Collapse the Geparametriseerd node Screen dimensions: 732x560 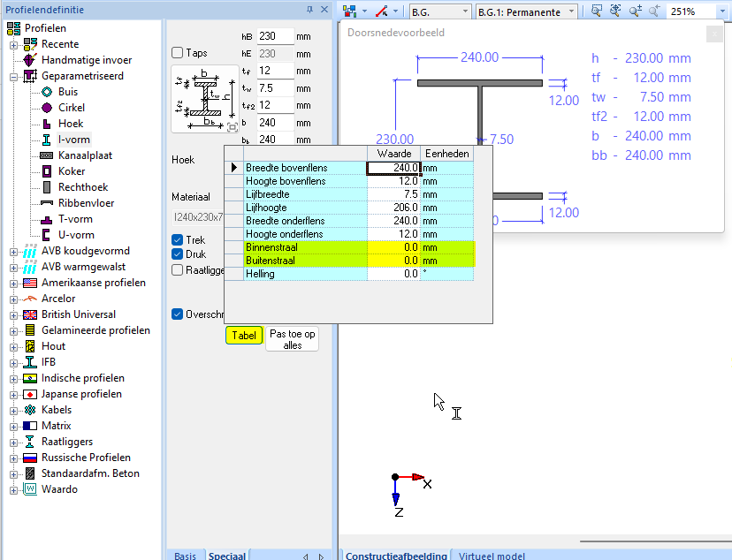click(x=13, y=77)
